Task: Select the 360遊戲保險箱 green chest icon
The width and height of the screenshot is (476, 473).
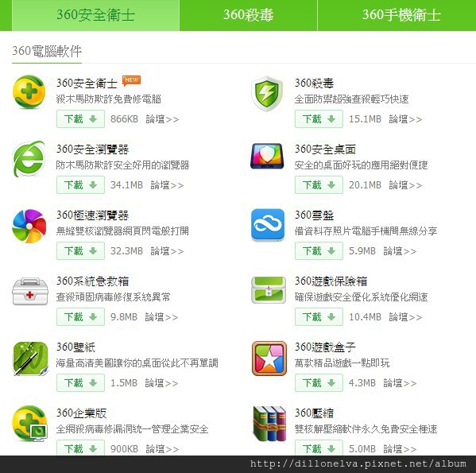Action: pos(269,289)
